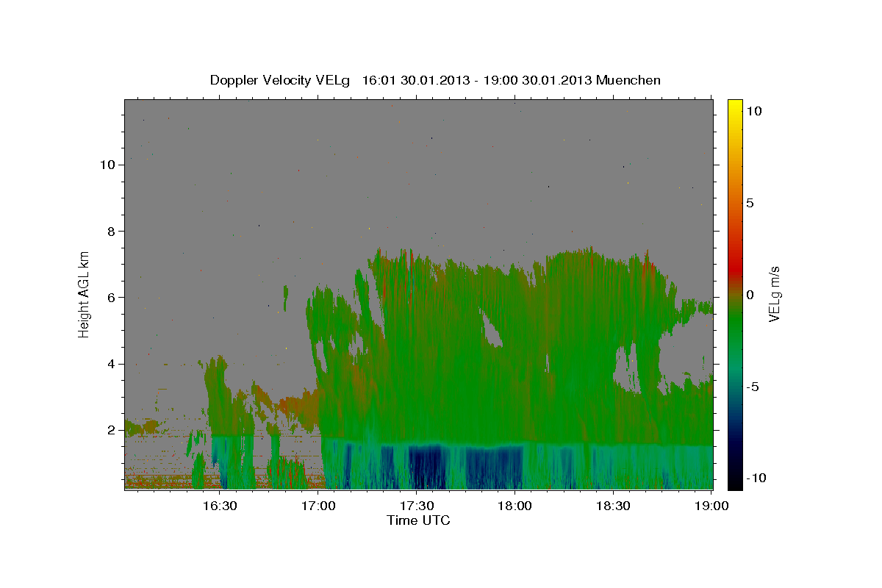Click the 16:30 time tick label
This screenshot has width=882, height=588.
pos(220,506)
